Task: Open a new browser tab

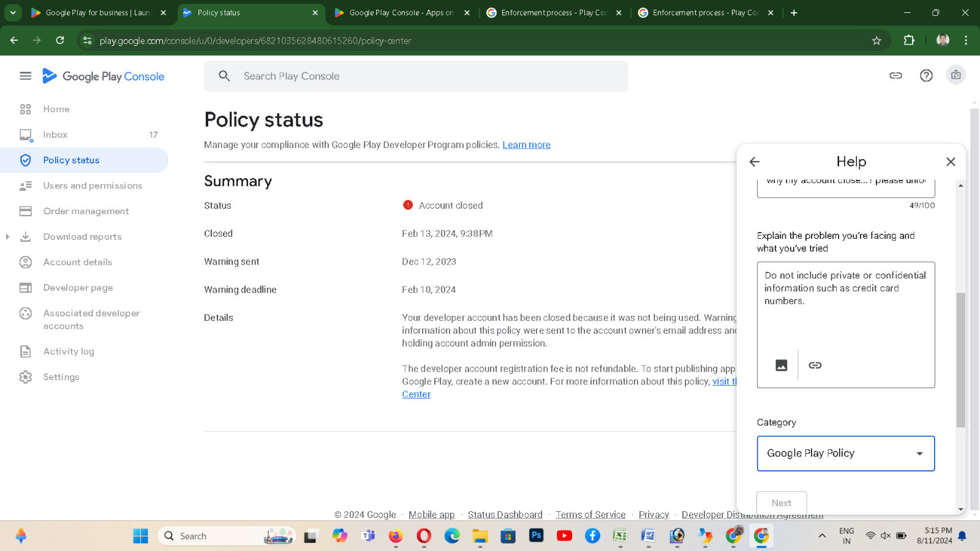Action: click(x=794, y=13)
